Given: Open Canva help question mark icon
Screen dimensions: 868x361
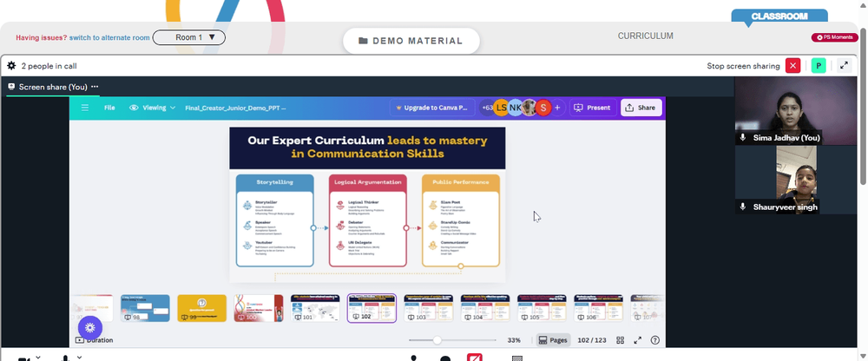Looking at the screenshot, I should tap(655, 340).
